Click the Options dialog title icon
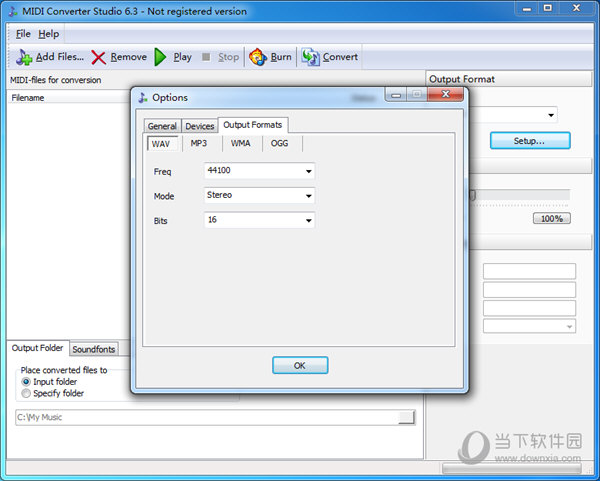Viewport: 600px width, 481px height. pyautogui.click(x=143, y=98)
